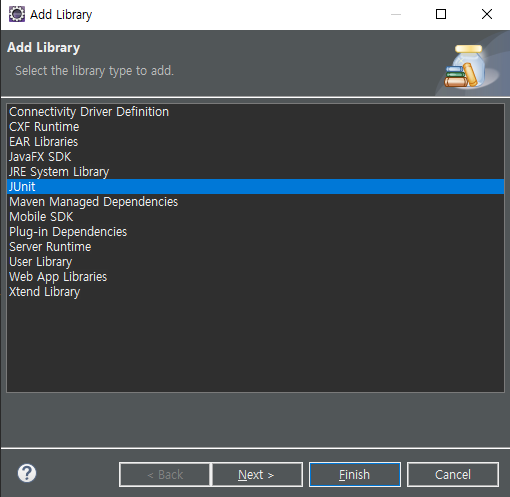
Task: Click the Next > button
Action: click(x=257, y=474)
